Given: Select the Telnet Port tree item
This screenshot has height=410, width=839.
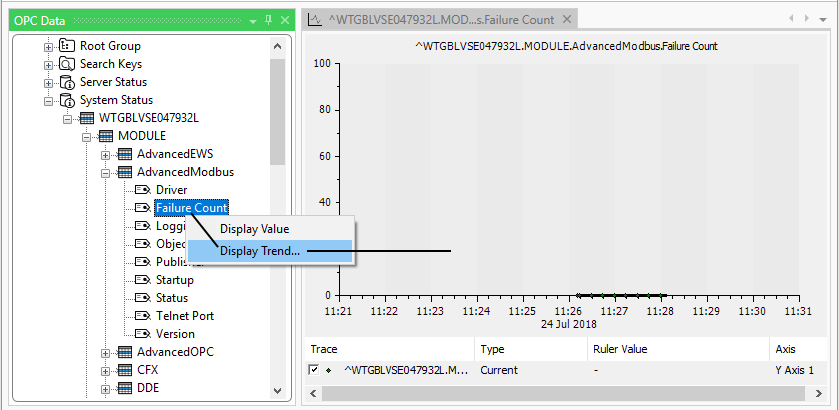Looking at the screenshot, I should point(184,316).
